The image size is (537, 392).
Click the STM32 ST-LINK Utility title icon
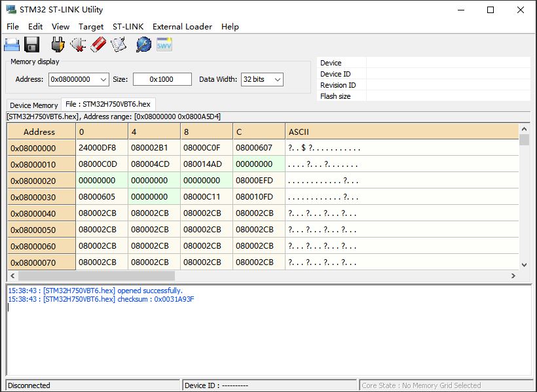click(11, 9)
